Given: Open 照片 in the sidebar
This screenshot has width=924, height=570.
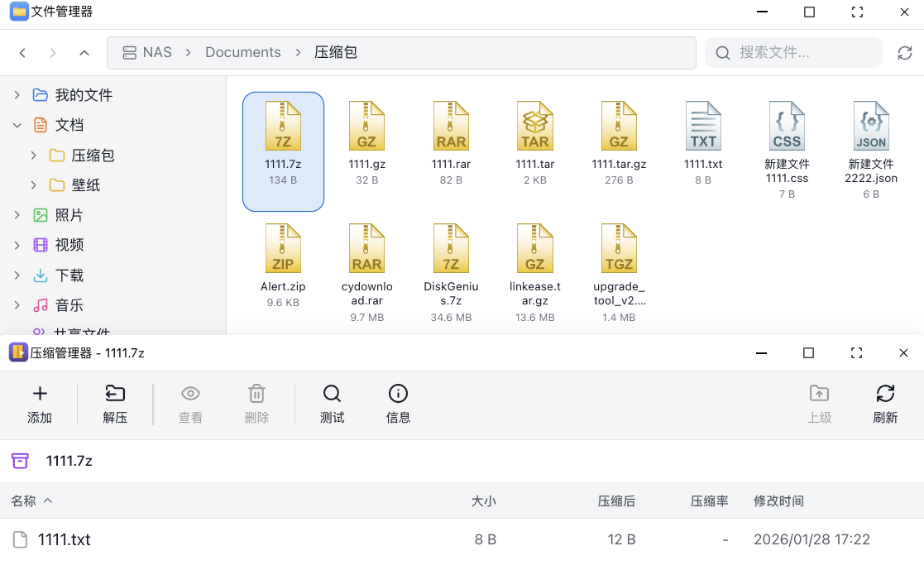Looking at the screenshot, I should pyautogui.click(x=69, y=215).
